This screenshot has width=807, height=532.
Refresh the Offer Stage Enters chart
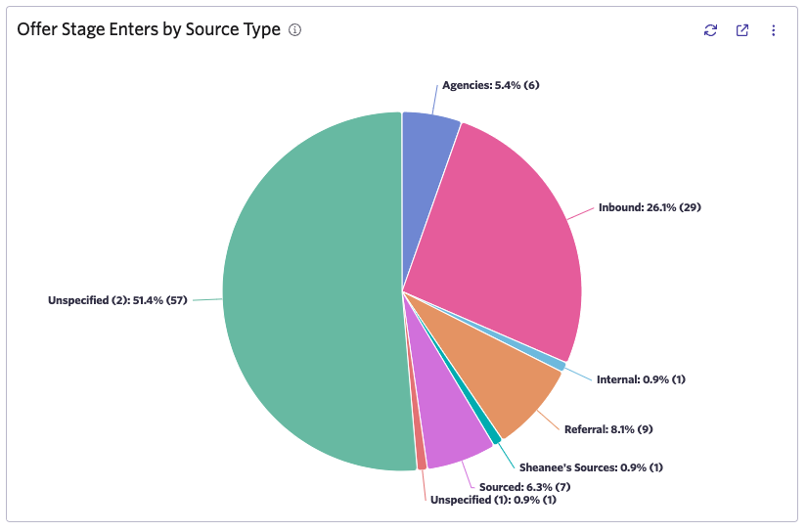710,30
